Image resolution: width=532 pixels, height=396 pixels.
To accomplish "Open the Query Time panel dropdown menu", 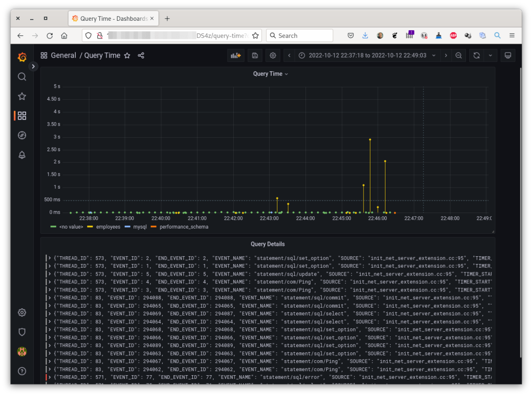I will [286, 73].
